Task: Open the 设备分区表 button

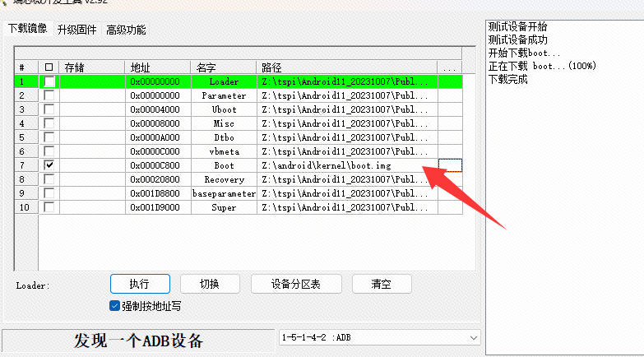Action: point(296,284)
